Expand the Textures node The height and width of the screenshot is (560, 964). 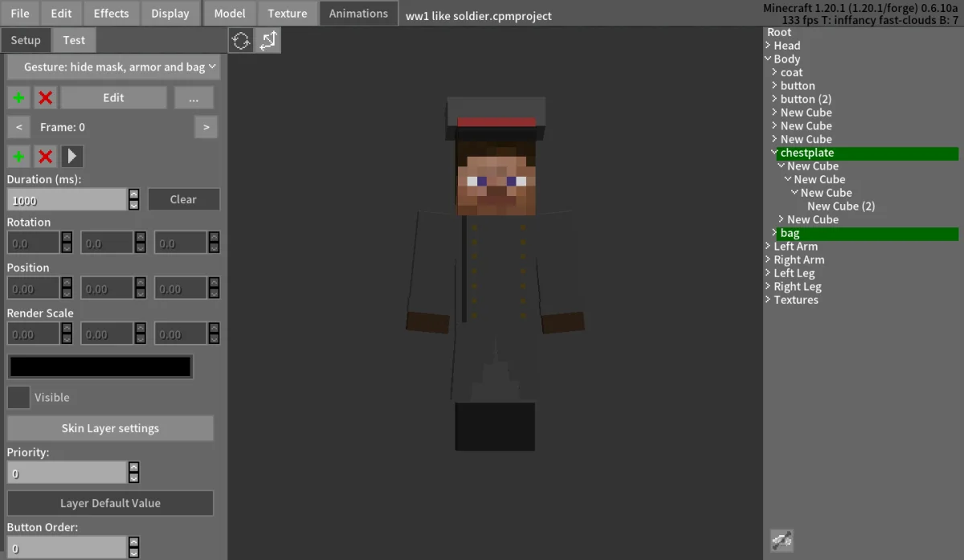(769, 300)
